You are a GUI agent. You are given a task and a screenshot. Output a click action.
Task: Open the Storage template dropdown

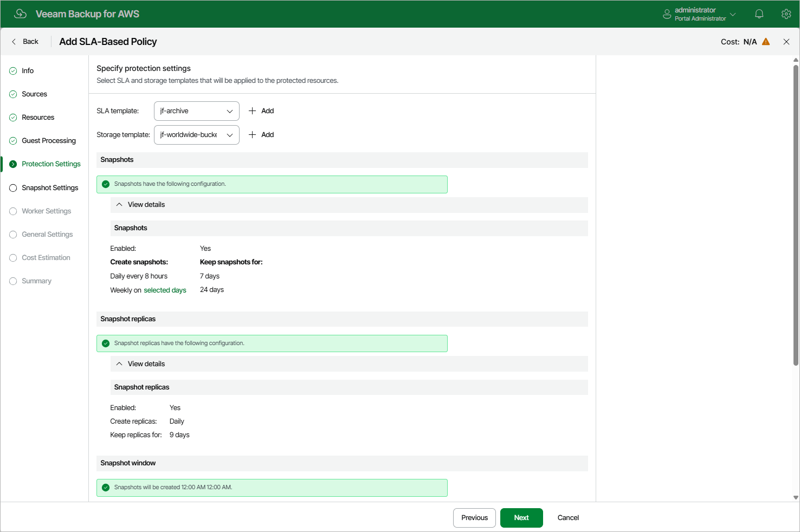(197, 135)
